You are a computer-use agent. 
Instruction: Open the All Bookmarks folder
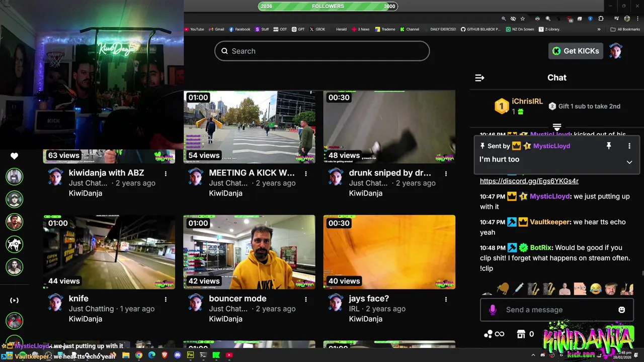[625, 29]
